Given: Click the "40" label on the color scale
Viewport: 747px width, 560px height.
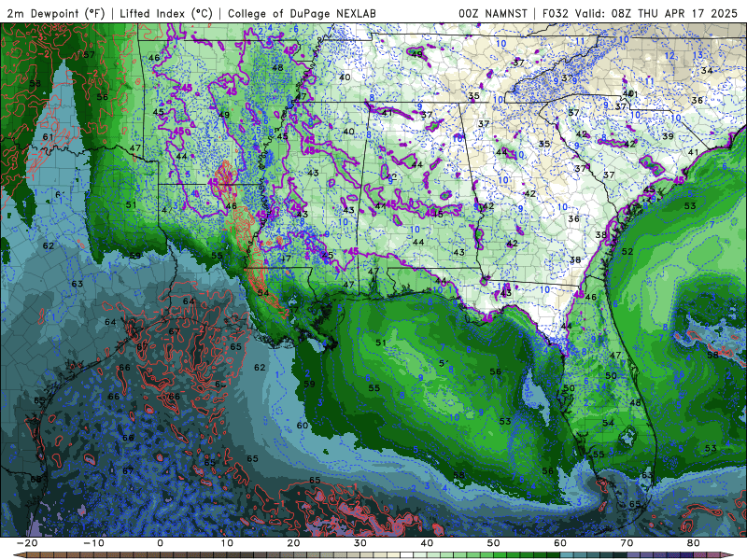Looking at the screenshot, I should point(427,543).
